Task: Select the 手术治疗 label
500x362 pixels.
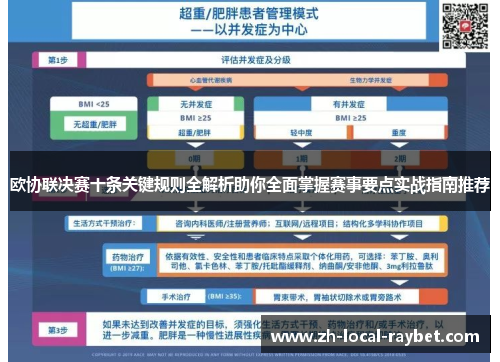Action: 176,297
